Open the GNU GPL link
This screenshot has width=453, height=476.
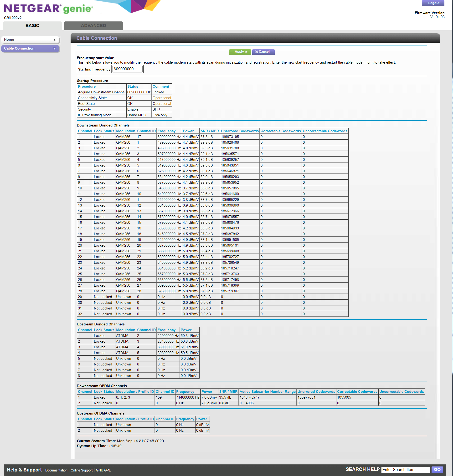(x=103, y=470)
